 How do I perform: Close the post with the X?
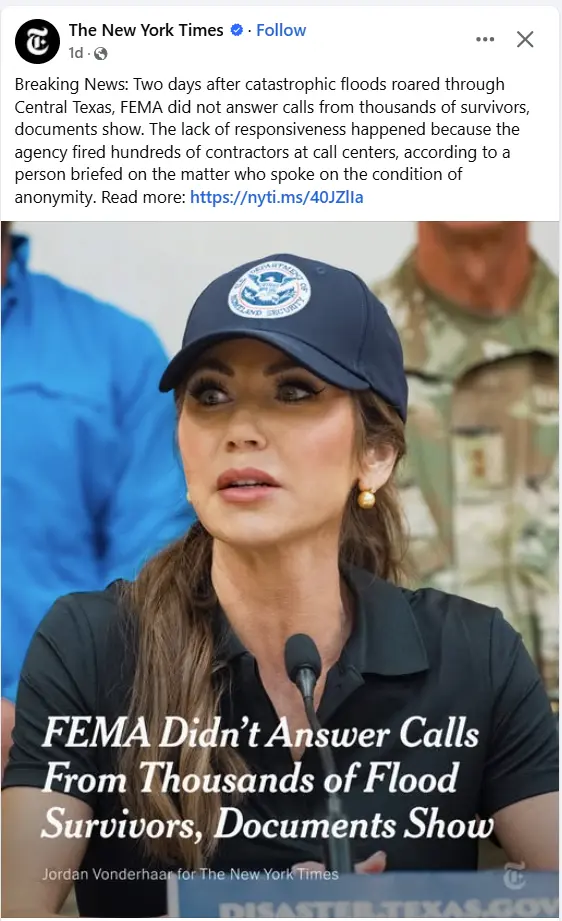(525, 39)
